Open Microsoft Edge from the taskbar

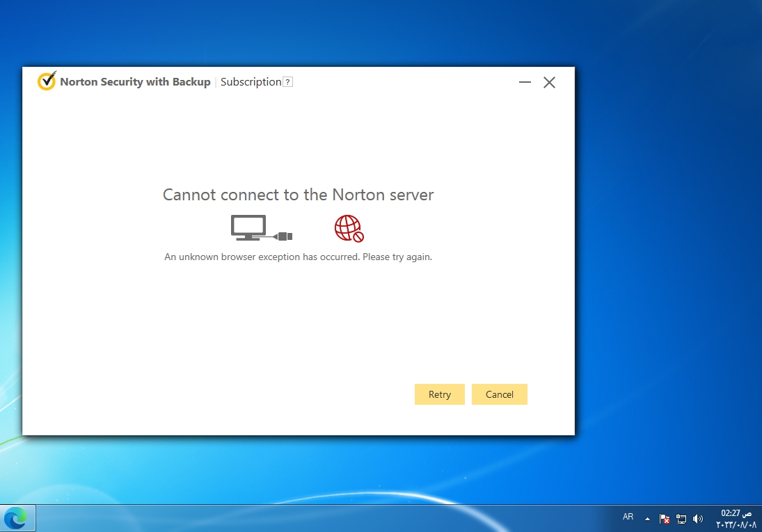point(16,518)
